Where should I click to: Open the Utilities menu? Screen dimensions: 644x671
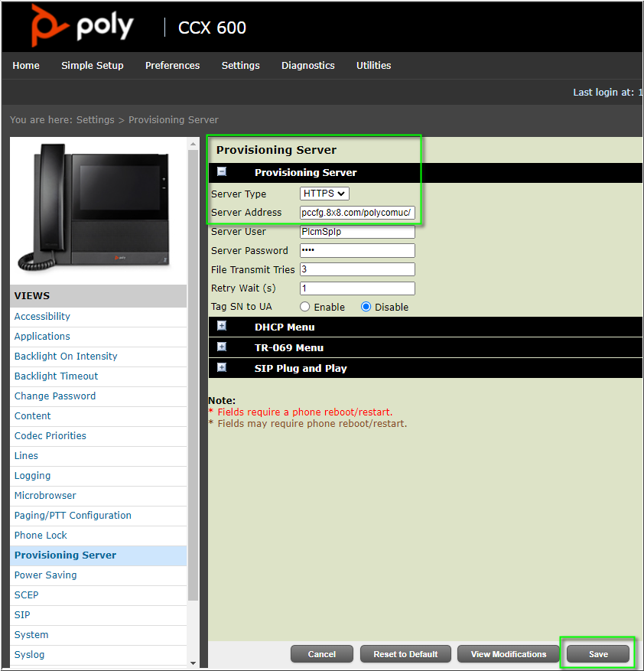[x=373, y=66]
